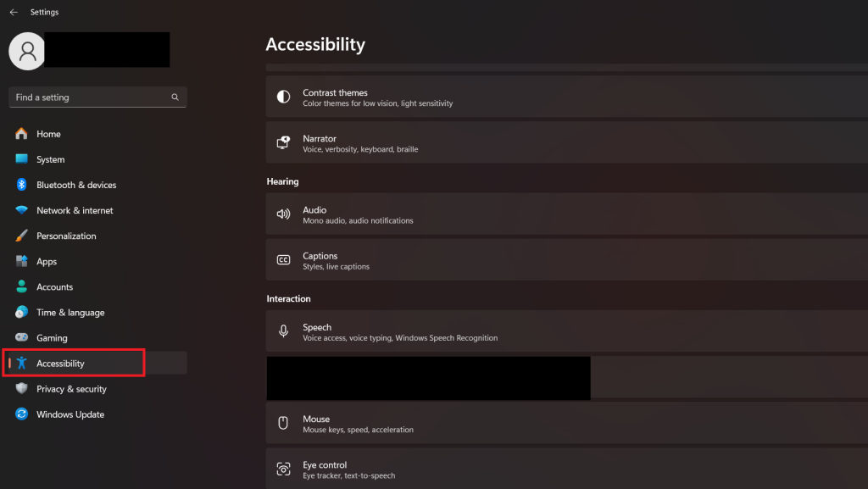Open Network & internet settings

tap(75, 210)
